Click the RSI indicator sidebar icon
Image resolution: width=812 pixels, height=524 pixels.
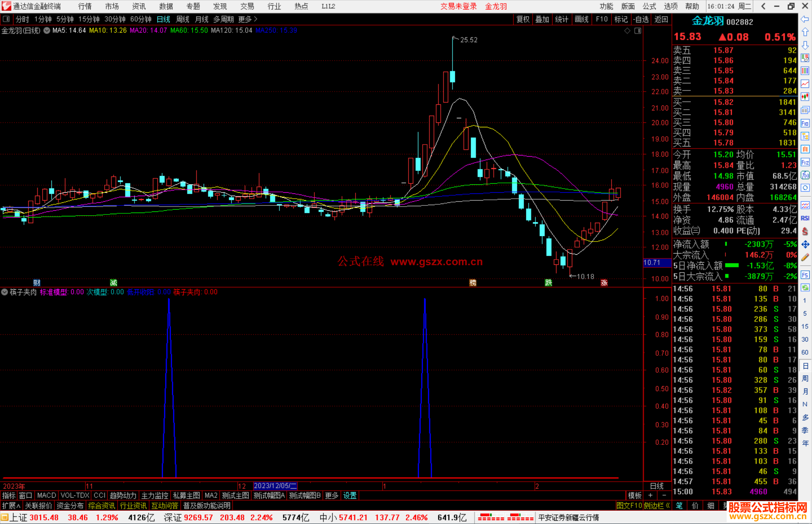[805, 218]
